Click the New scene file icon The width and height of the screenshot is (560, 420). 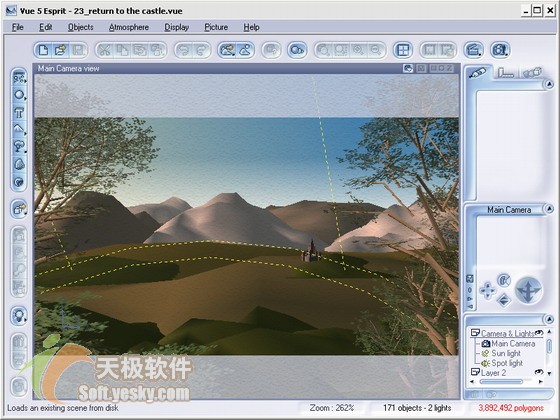coord(44,50)
